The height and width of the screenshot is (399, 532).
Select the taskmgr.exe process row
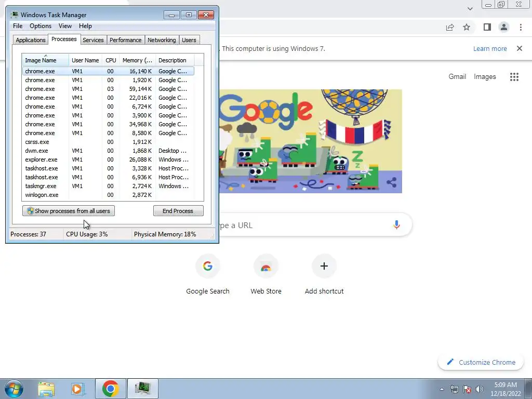[109, 186]
